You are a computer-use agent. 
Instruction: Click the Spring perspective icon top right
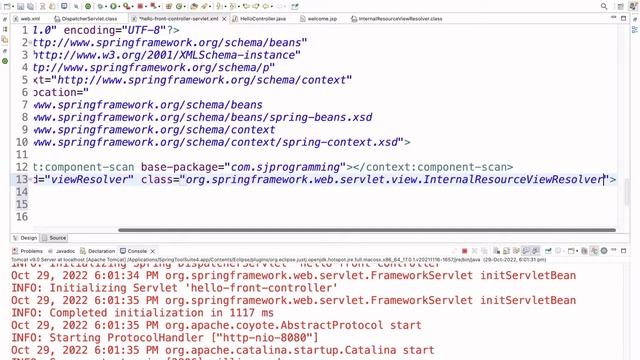(633, 7)
